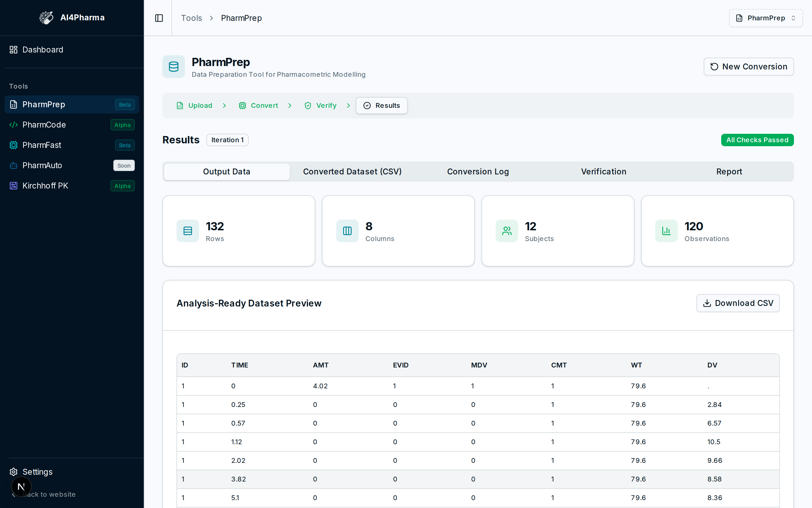Image resolution: width=812 pixels, height=508 pixels.
Task: Go to the Convert step
Action: coord(258,106)
